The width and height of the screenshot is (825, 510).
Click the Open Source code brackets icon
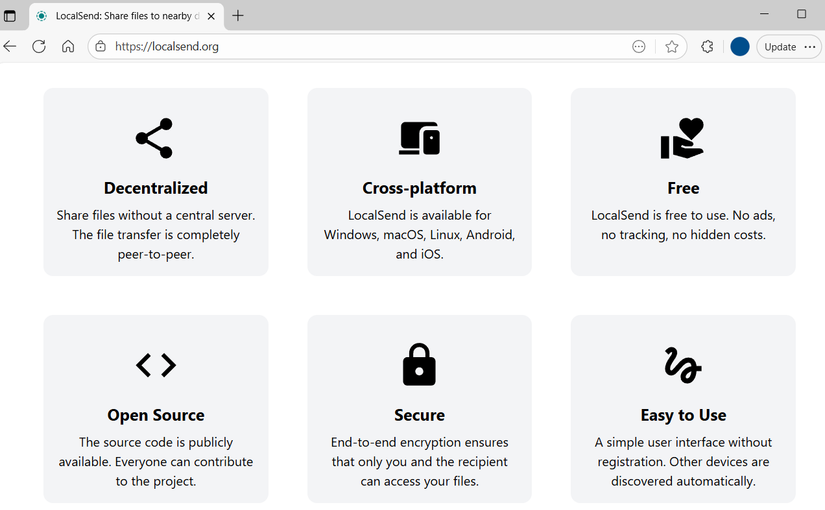pyautogui.click(x=155, y=365)
